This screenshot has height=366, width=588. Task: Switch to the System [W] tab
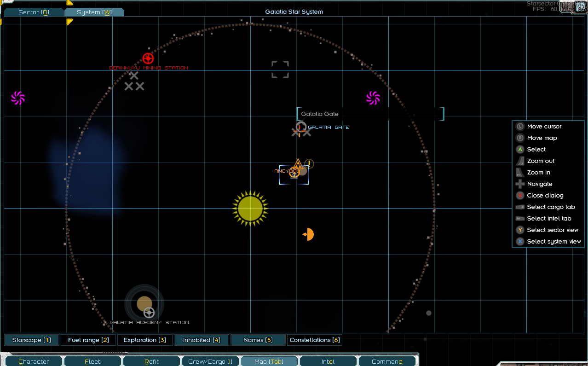(94, 12)
